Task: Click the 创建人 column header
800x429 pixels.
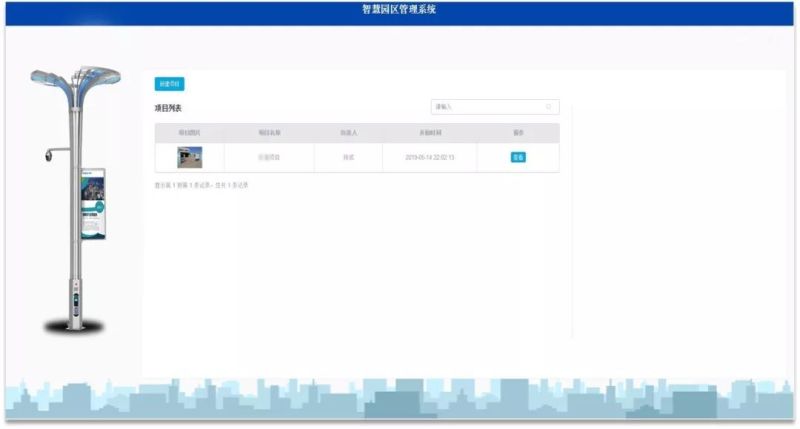Action: click(348, 132)
